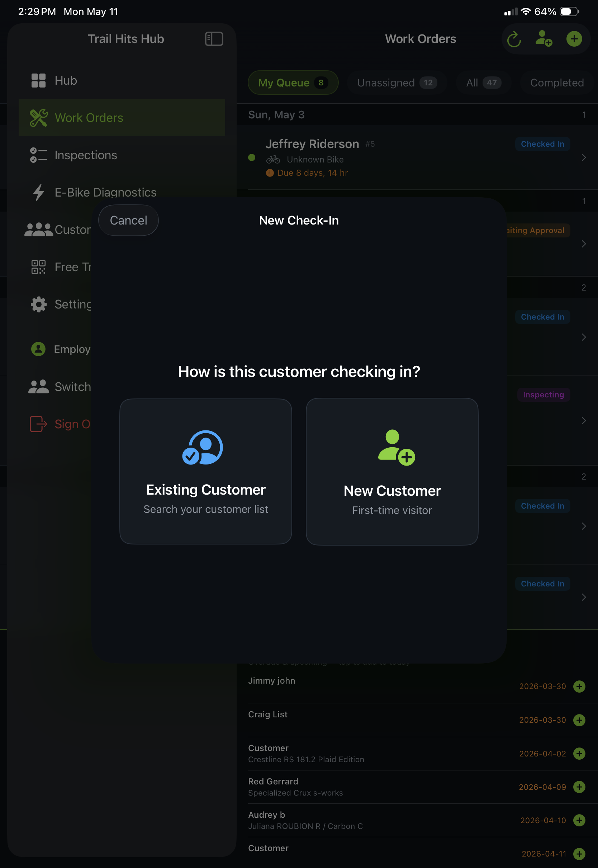Viewport: 598px width, 868px height.
Task: Add Audrey b to today with plus
Action: (x=579, y=820)
